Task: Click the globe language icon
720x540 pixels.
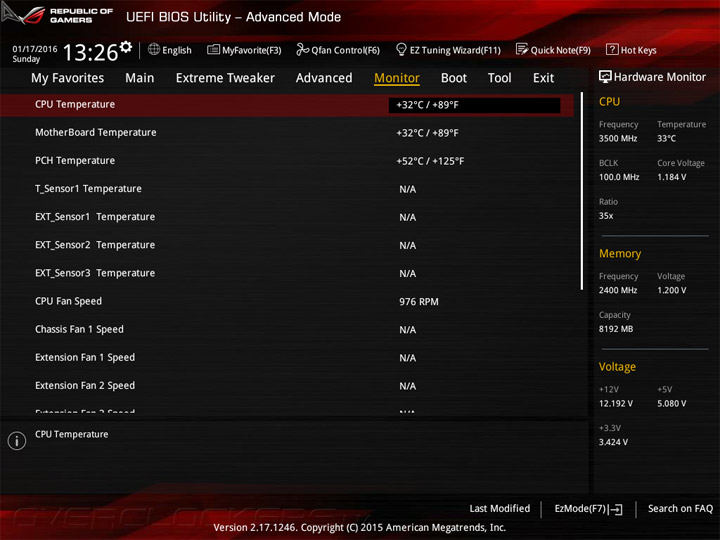Action: (x=154, y=49)
